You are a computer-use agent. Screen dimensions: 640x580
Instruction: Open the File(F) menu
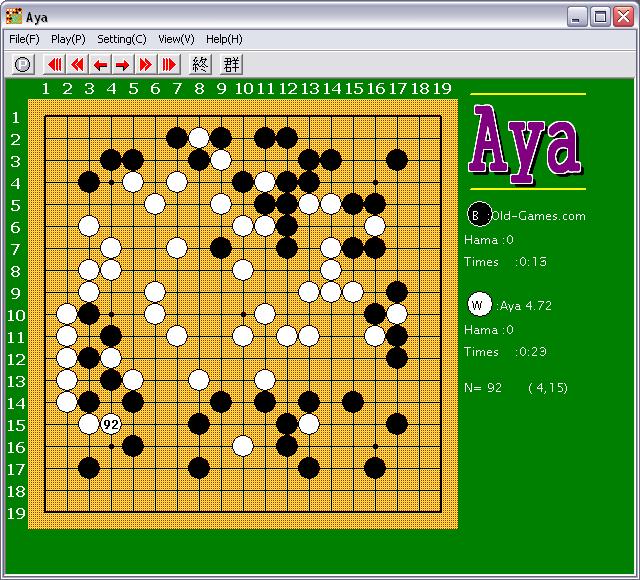tap(24, 39)
